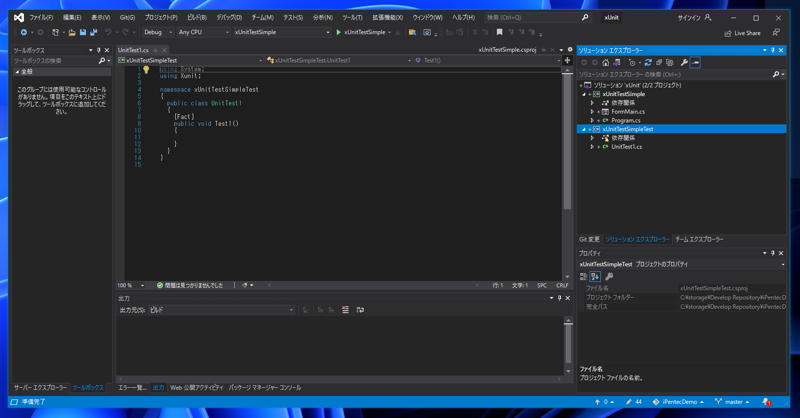Expand the UnitTest1.cs tree node

coord(592,147)
